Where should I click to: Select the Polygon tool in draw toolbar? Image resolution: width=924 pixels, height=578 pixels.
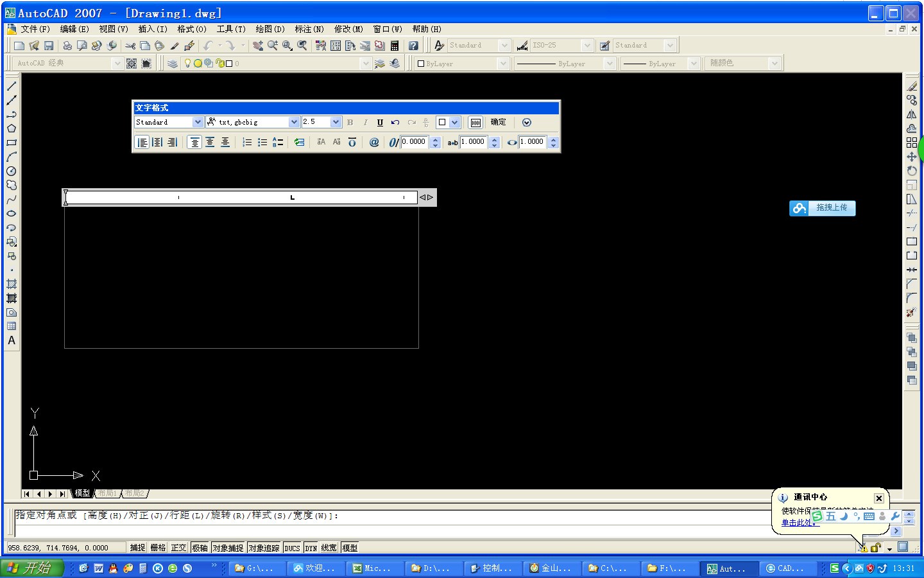12,128
